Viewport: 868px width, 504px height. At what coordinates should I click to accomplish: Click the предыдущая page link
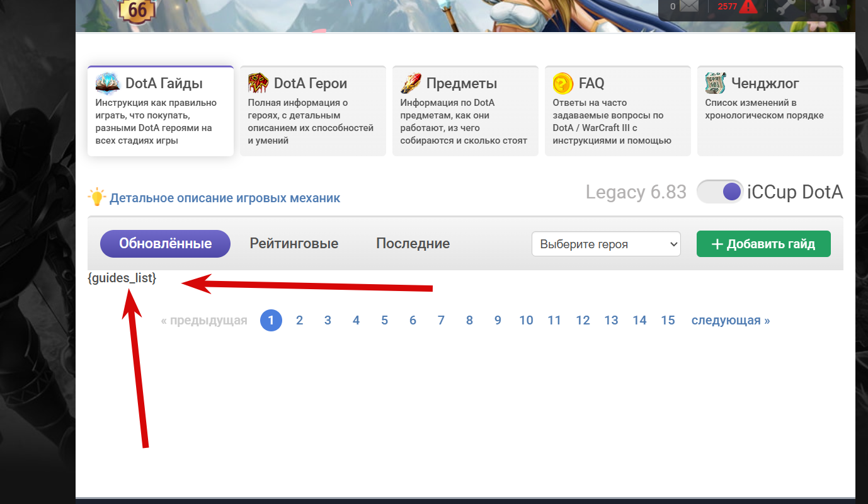tap(204, 320)
